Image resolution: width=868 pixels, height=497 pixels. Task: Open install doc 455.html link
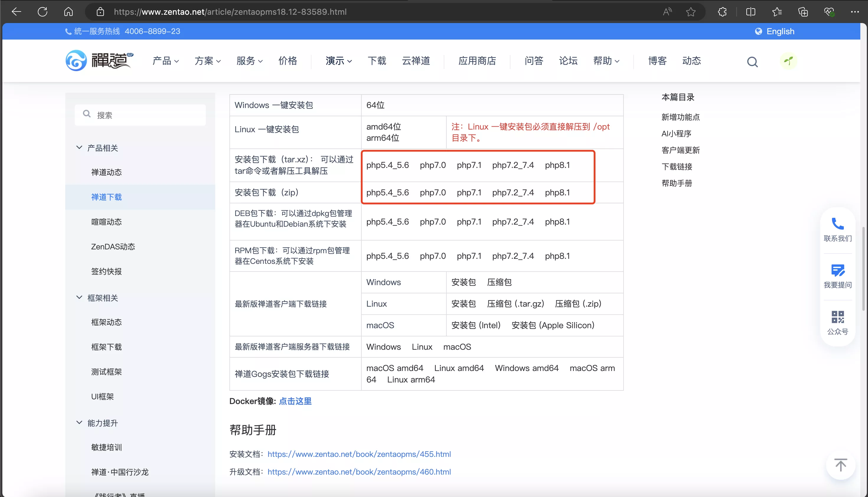359,454
